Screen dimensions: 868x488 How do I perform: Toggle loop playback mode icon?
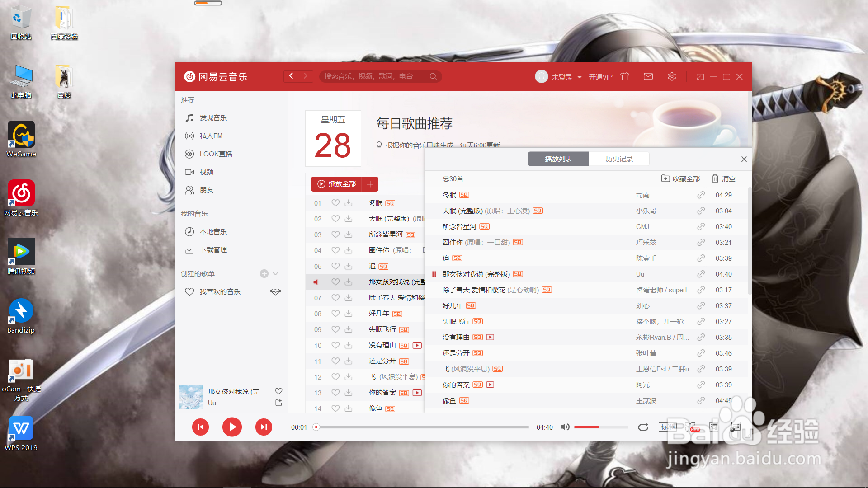click(x=643, y=427)
